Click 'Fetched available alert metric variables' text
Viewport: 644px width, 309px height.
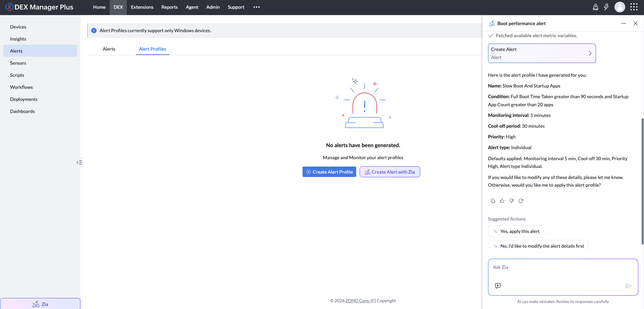pos(536,36)
